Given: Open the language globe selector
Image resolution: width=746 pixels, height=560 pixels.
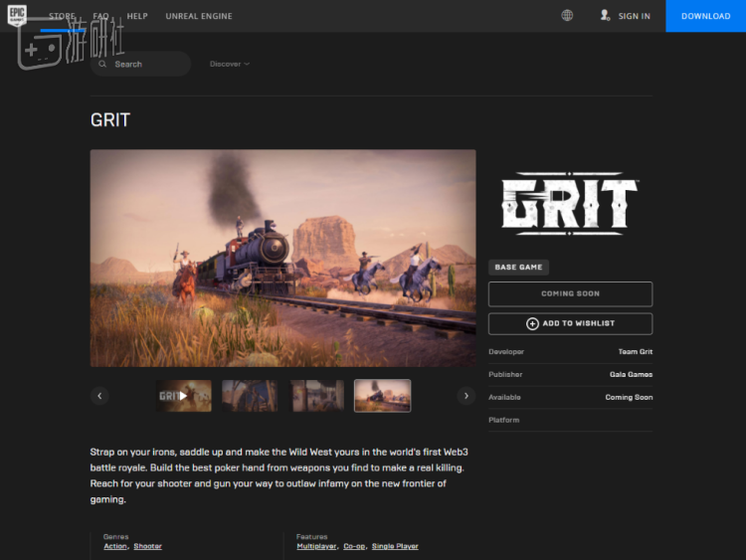Looking at the screenshot, I should point(567,15).
